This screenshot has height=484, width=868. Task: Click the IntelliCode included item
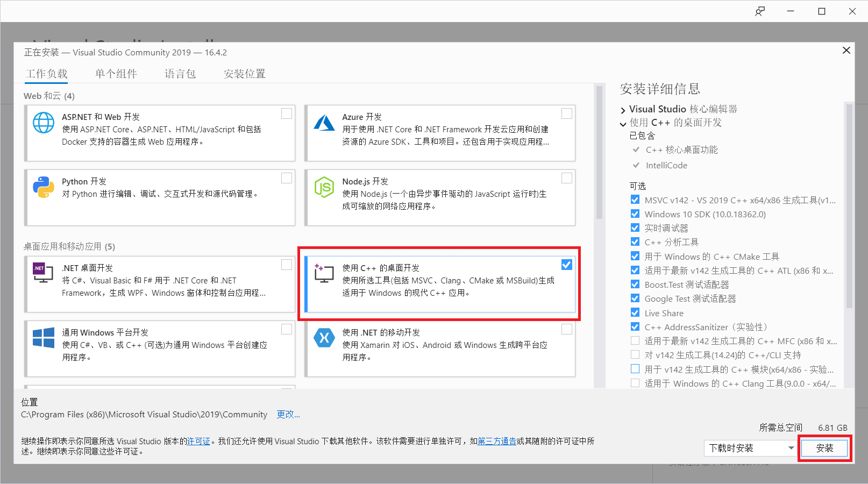click(666, 165)
